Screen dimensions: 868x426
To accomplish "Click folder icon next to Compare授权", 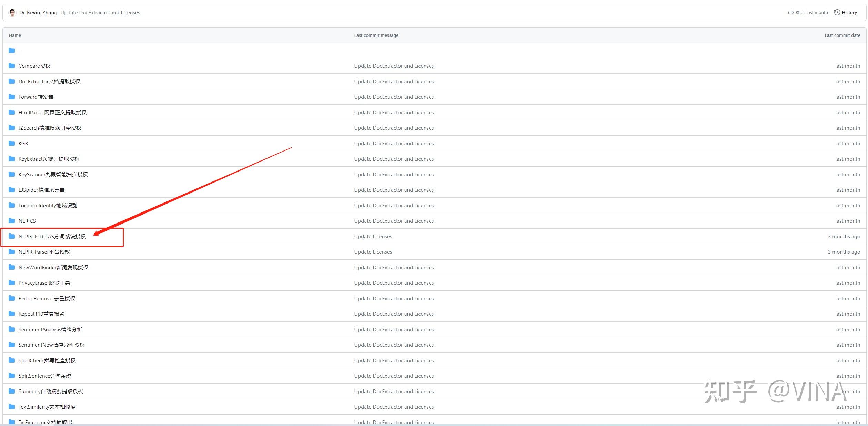I will [x=12, y=66].
